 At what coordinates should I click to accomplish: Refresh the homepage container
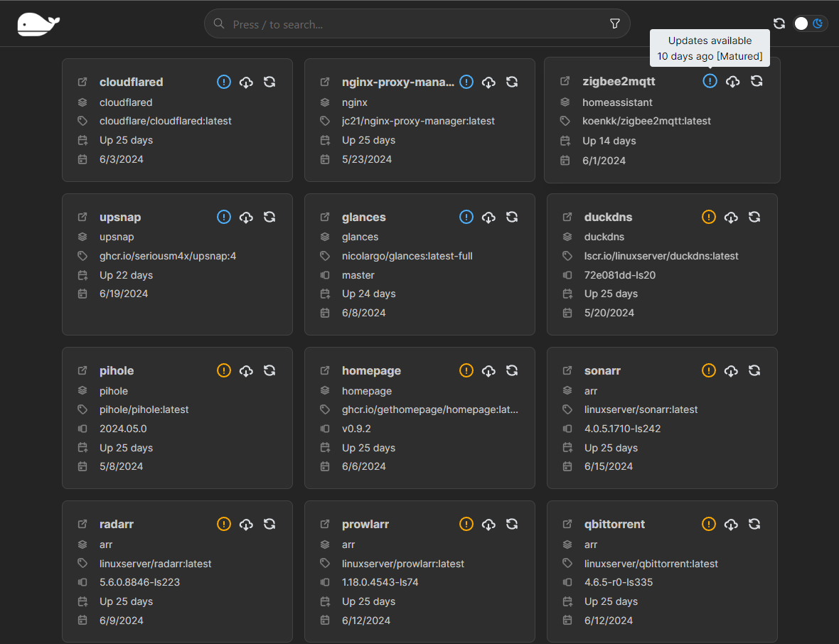[x=511, y=370]
